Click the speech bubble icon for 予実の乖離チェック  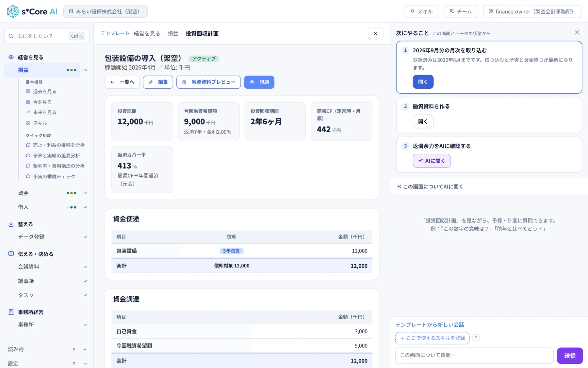(28, 176)
